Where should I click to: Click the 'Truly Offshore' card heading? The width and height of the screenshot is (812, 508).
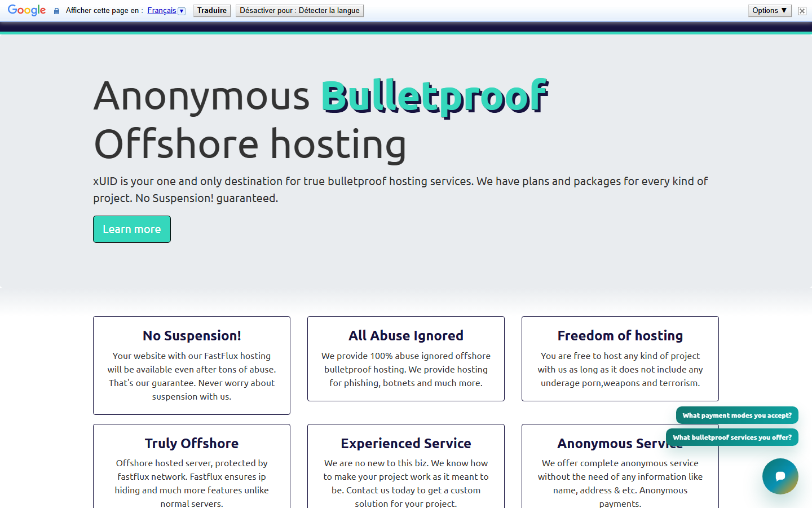tap(192, 444)
